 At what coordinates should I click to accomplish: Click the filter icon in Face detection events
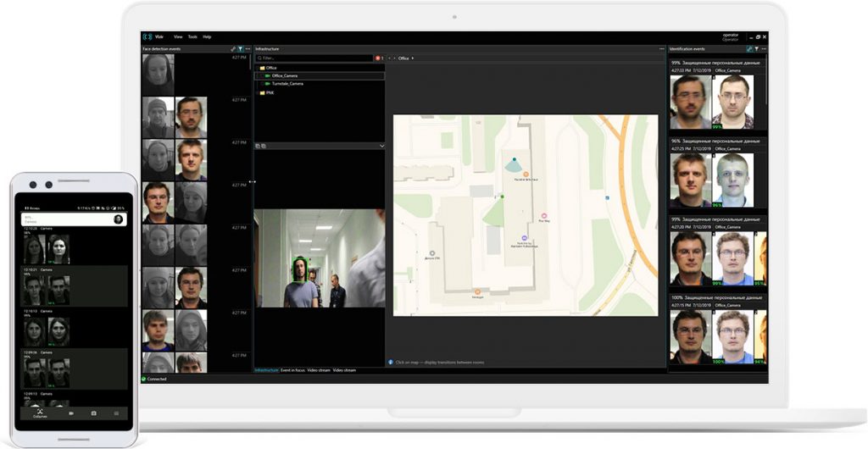[240, 49]
